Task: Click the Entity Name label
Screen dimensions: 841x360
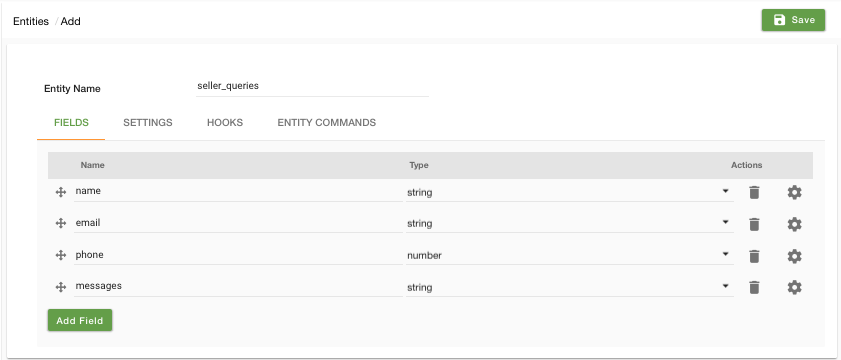Action: pos(72,89)
